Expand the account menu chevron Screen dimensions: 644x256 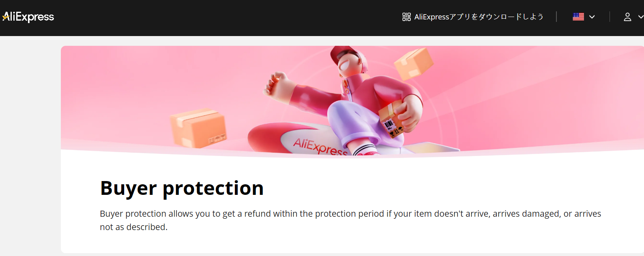[x=641, y=17]
